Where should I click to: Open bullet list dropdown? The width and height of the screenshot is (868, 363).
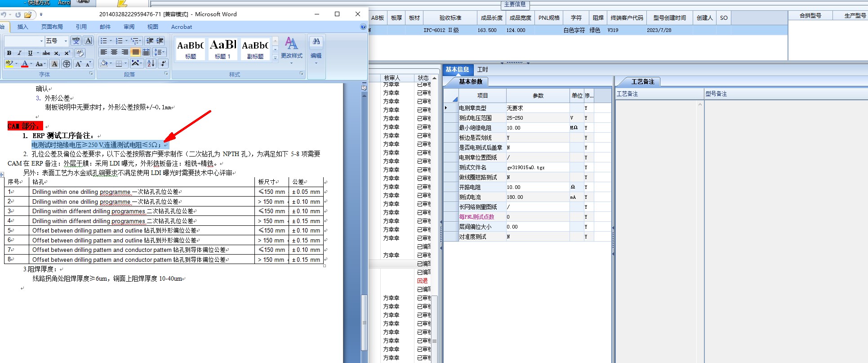111,41
